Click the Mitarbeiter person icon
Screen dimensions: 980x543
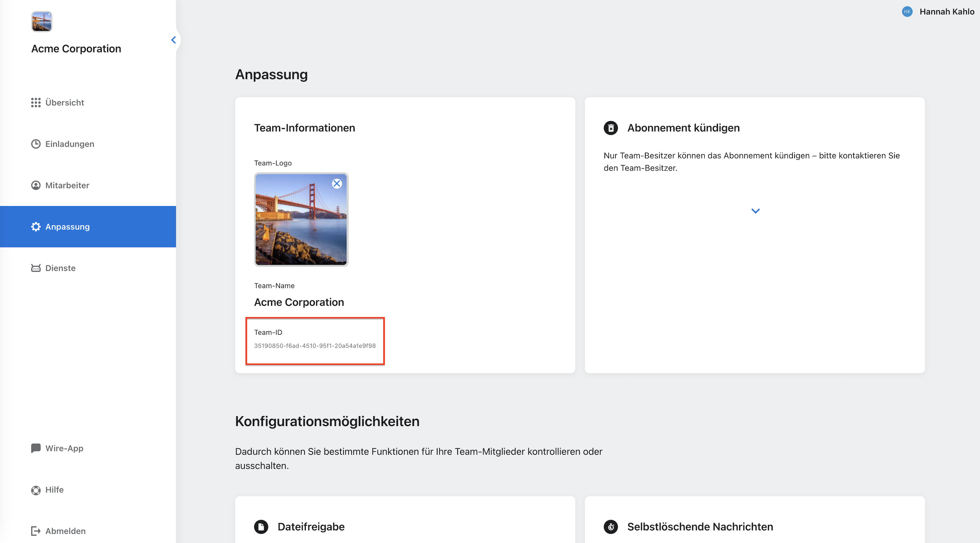pos(36,186)
